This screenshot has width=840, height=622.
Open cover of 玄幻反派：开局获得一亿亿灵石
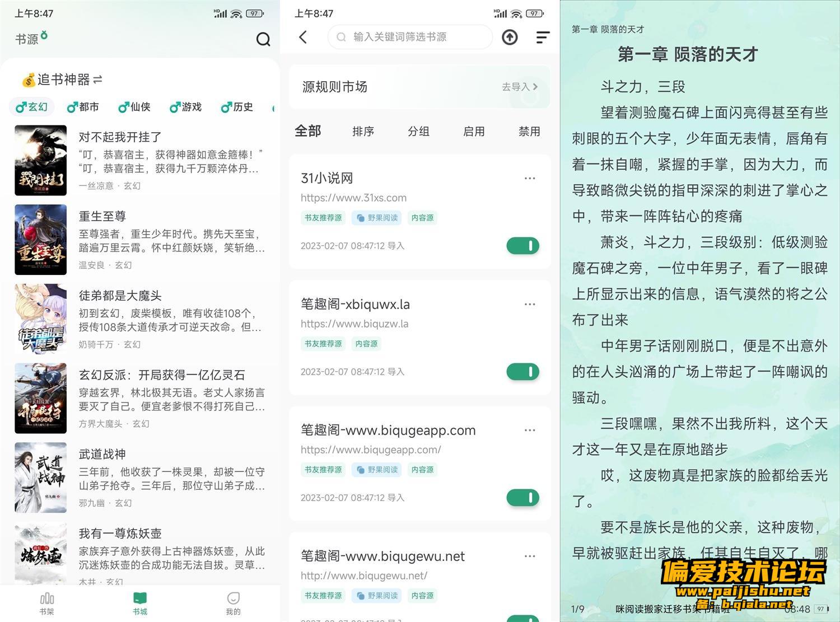(x=40, y=398)
